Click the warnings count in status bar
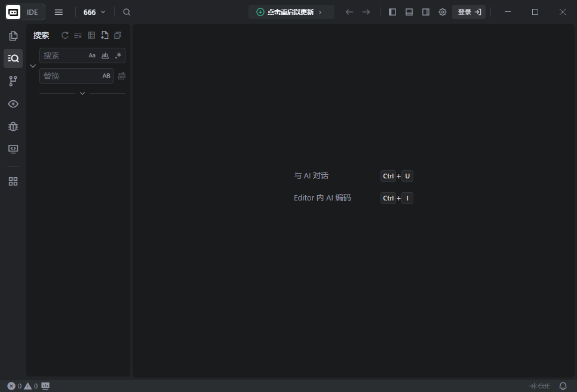Screen dimensions: 577x392 point(31,386)
